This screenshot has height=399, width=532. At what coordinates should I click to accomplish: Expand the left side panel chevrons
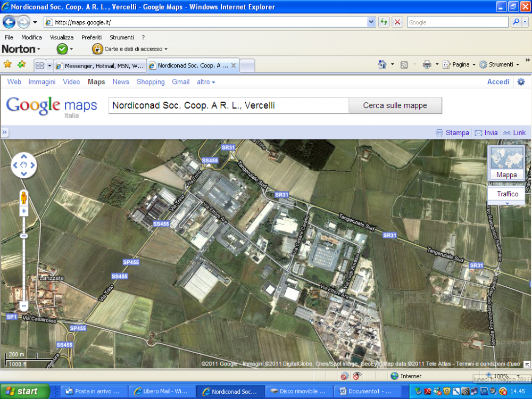pos(5,132)
